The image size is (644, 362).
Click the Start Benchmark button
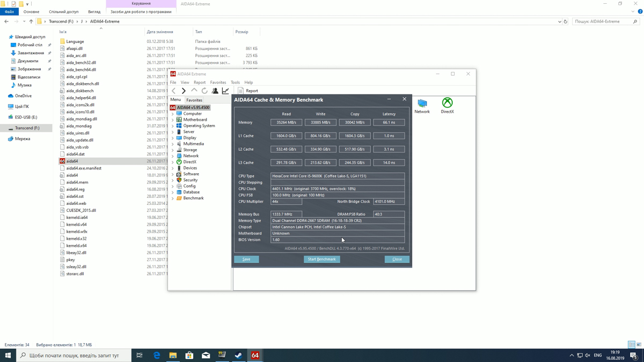tap(322, 259)
